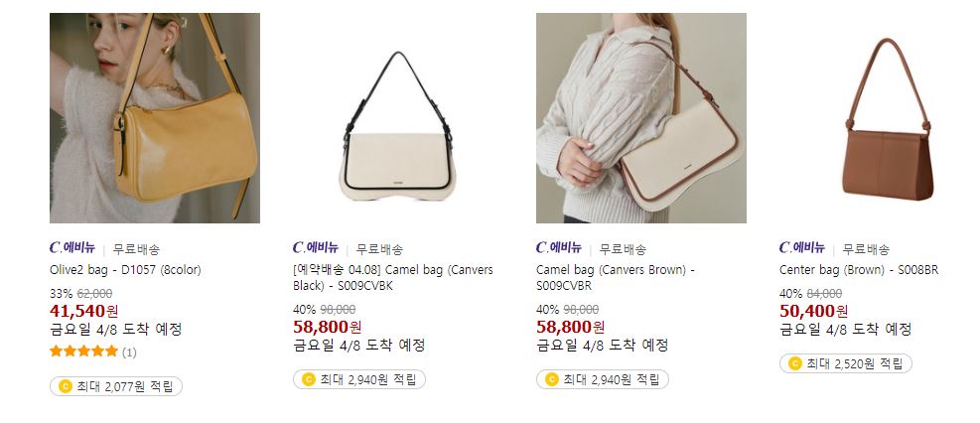Viewport: 980px width, 423px height.
Task: Click C.에비뉴 logo above Canvers Black bag
Action: [316, 248]
